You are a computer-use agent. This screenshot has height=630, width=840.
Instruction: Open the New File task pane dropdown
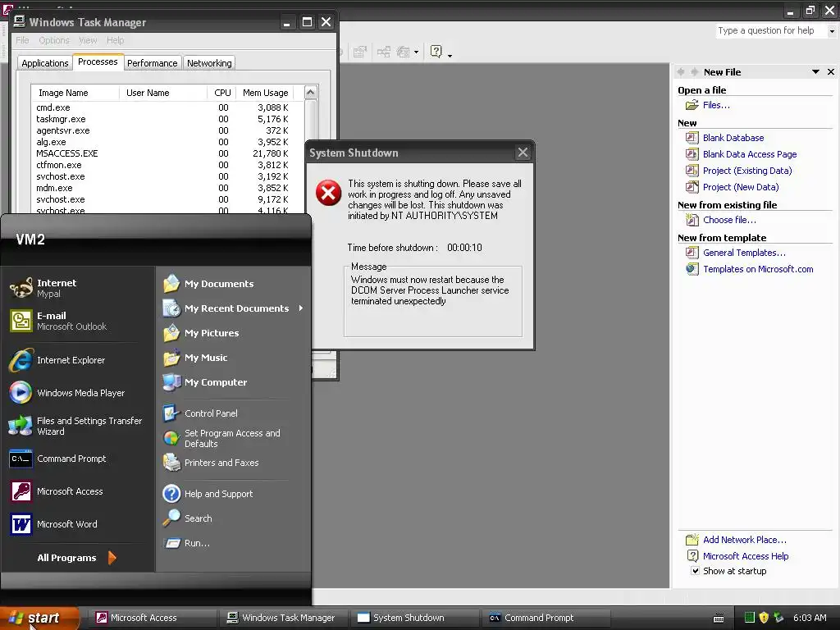click(815, 72)
